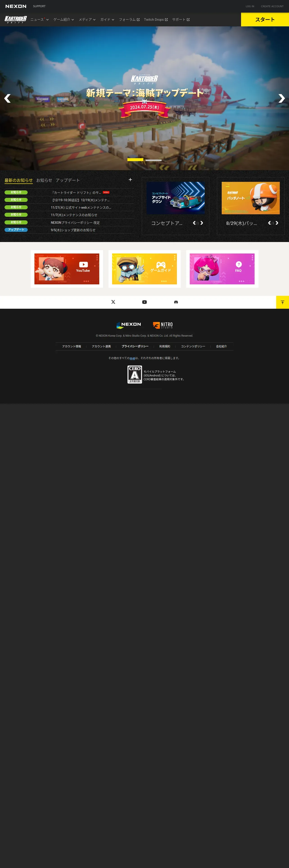Click the YouTube social icon
The width and height of the screenshot is (289, 868).
point(144,302)
